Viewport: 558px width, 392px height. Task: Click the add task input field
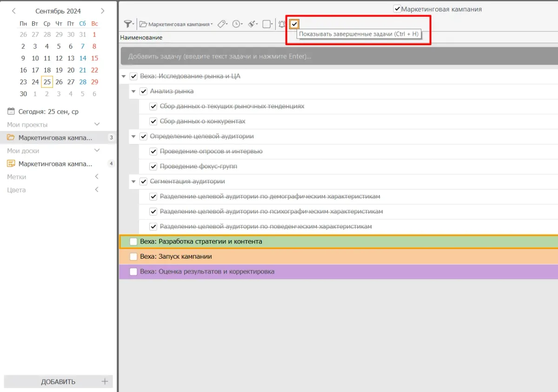(325, 56)
